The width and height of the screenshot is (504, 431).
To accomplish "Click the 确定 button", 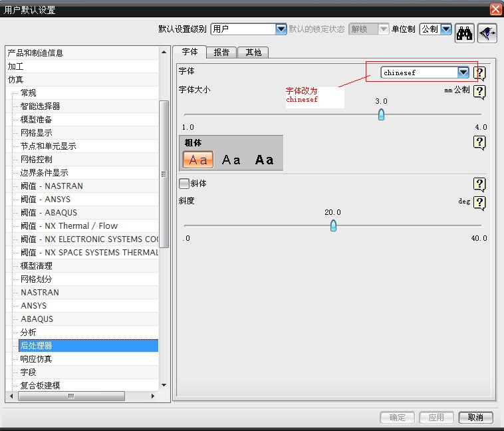I will pos(398,418).
